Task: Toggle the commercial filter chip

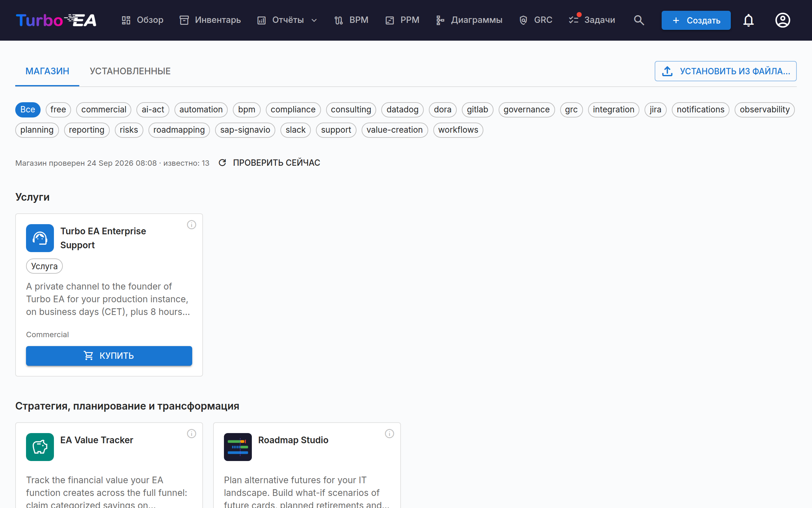Action: 104,110
